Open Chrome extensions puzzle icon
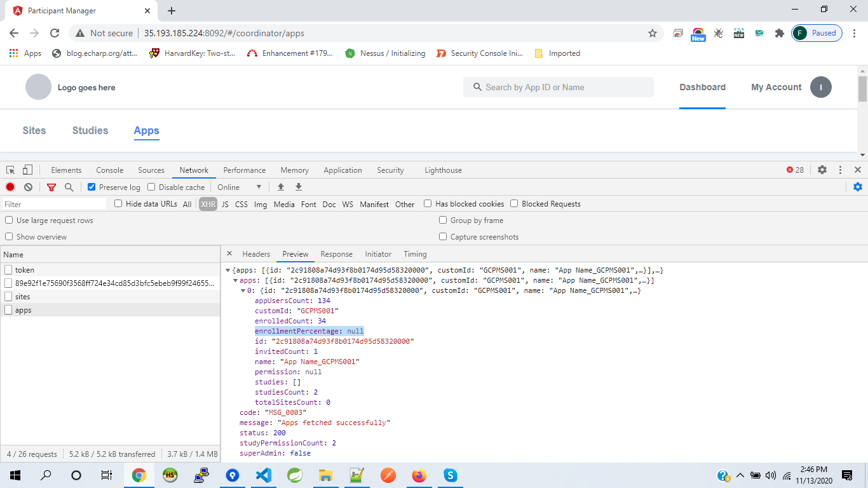 [x=780, y=33]
